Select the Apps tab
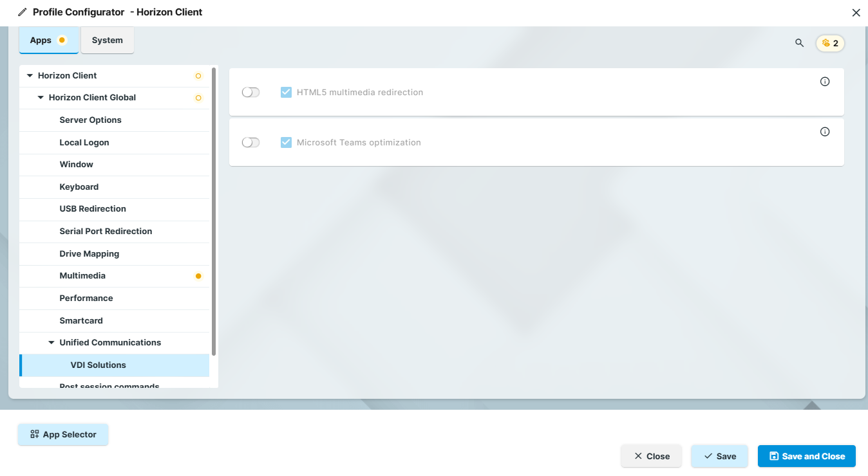This screenshot has width=868, height=476. (41, 40)
